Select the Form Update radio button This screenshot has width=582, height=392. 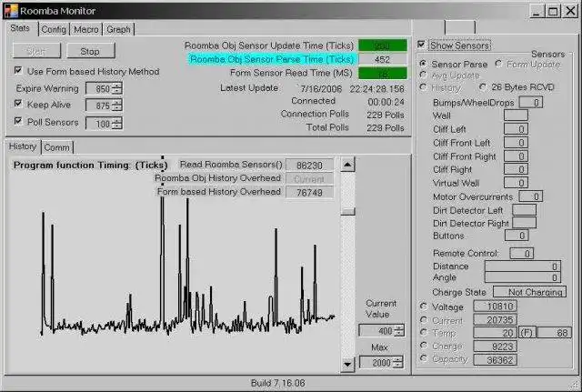coord(498,64)
